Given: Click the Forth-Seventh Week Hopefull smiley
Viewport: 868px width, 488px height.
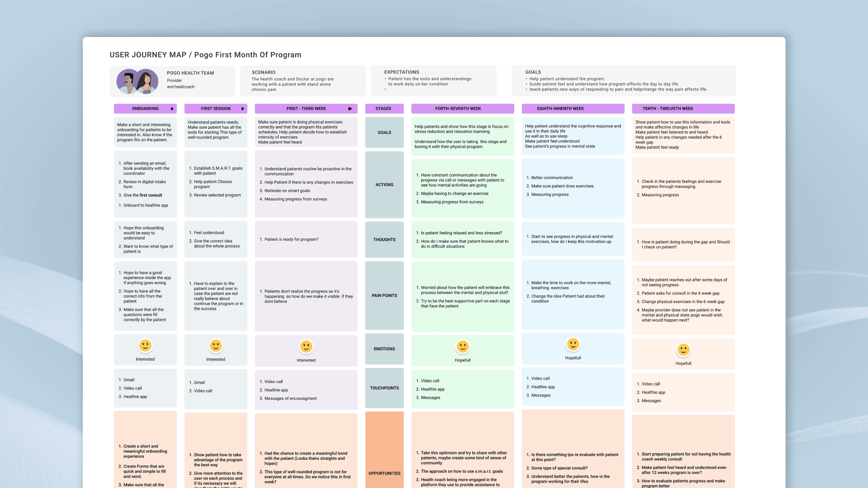Looking at the screenshot, I should click(x=463, y=347).
